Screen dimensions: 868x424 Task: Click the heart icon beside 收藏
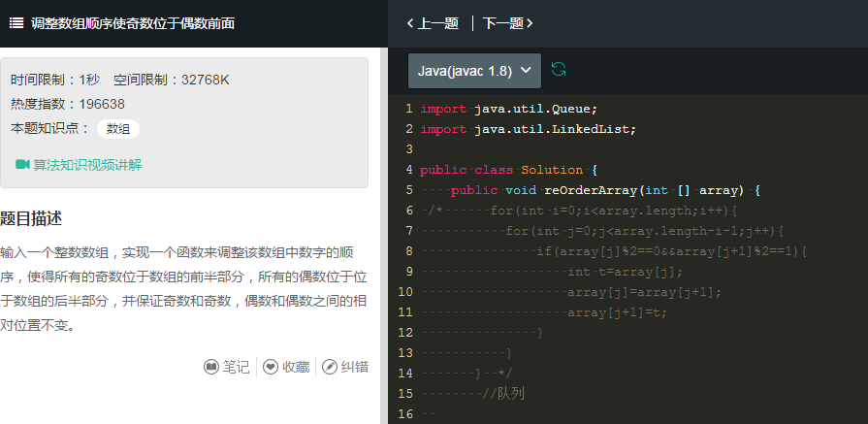(271, 367)
